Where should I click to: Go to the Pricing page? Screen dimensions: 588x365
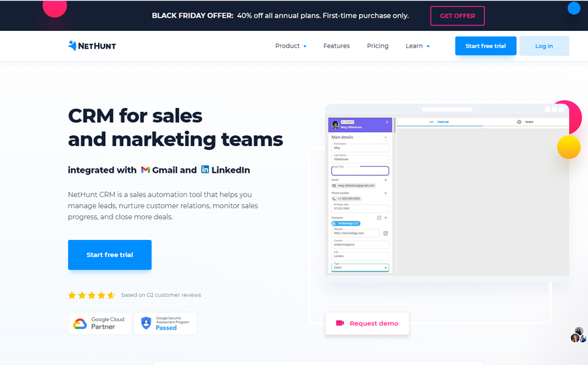coord(378,46)
